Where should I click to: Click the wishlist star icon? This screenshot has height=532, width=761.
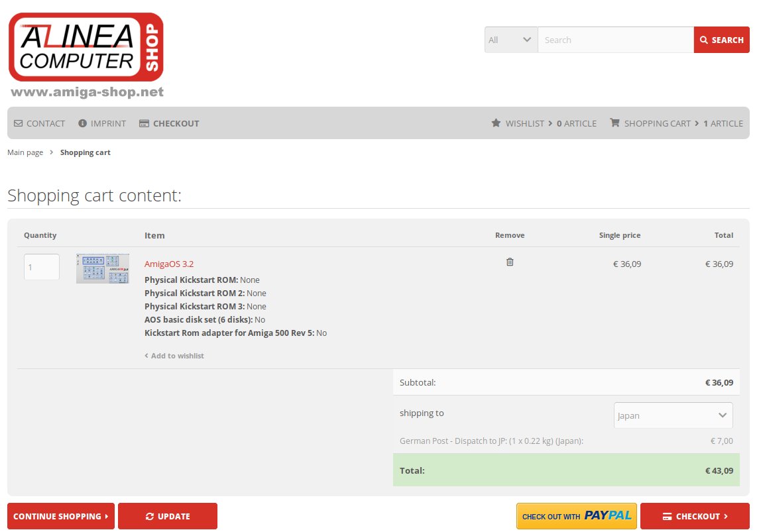click(496, 123)
